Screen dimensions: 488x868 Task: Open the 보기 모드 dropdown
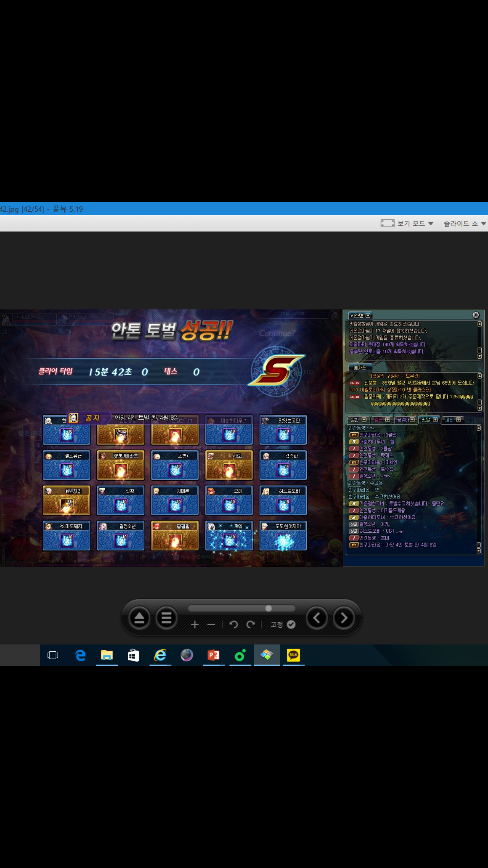(415, 223)
